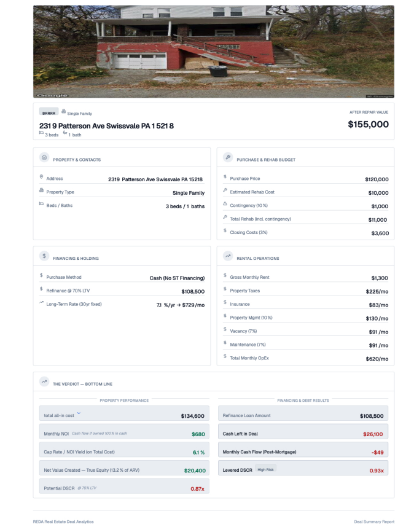Click the dollar icon next to Purchase Method
This screenshot has height=532, width=414.
(x=41, y=275)
